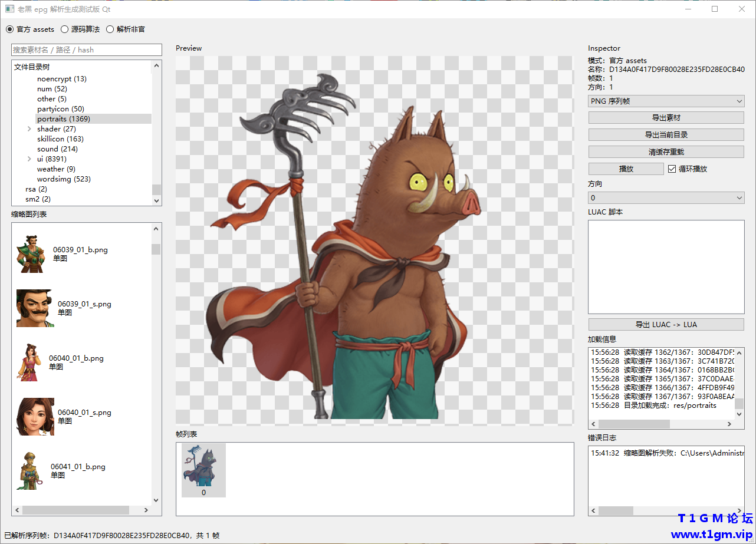
Task: Click the file tree scroll-up arrow
Action: tap(156, 66)
